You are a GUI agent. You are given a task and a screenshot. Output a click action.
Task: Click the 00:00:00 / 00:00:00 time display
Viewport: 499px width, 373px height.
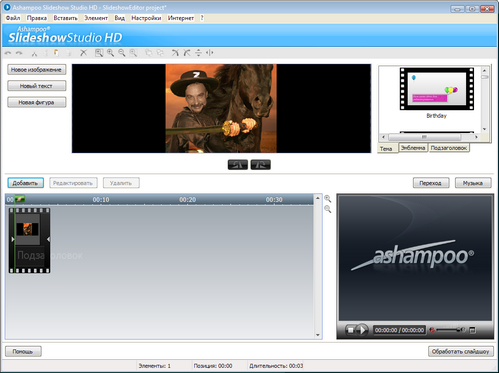(399, 330)
